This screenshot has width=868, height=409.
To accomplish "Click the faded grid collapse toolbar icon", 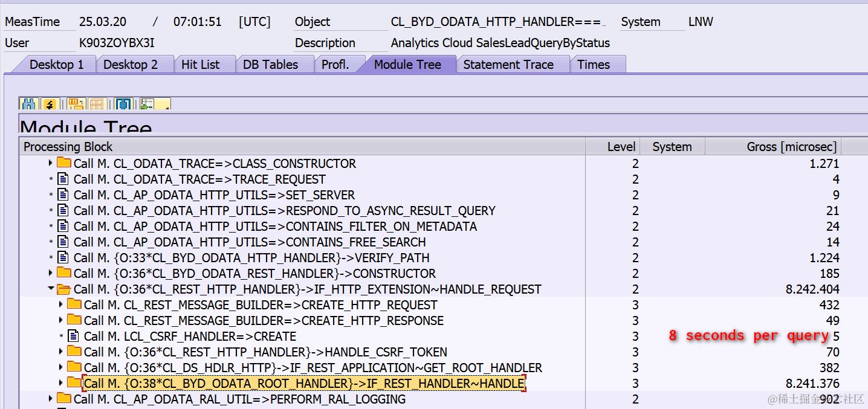I will coord(97,105).
